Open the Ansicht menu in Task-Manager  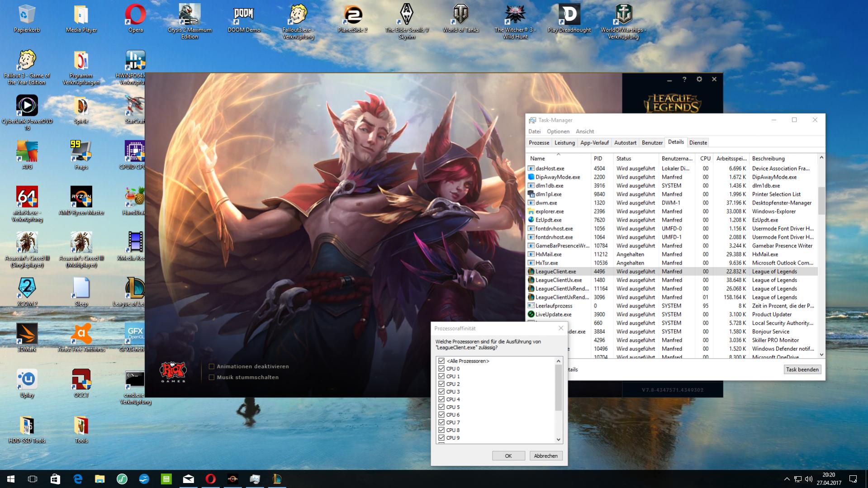click(x=585, y=131)
